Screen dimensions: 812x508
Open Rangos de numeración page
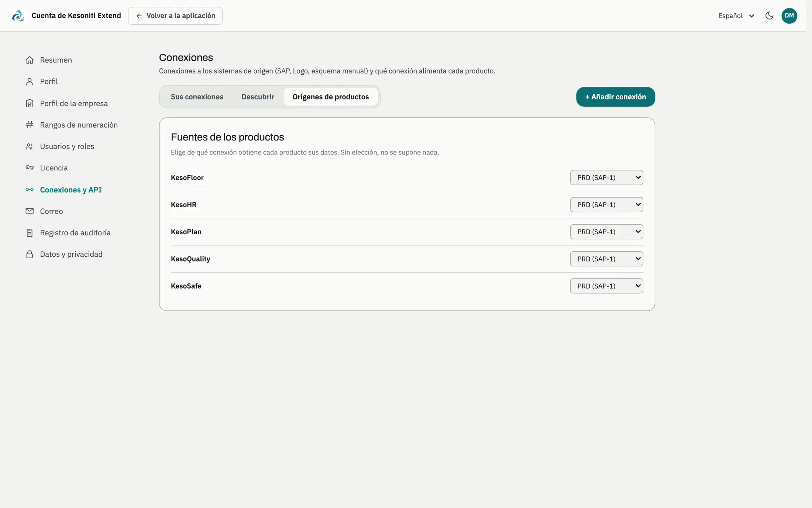pyautogui.click(x=79, y=125)
